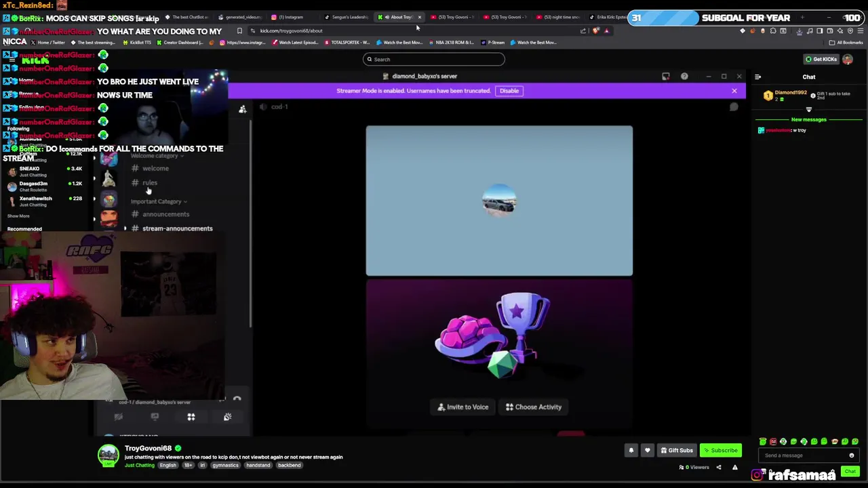The width and height of the screenshot is (868, 488).
Task: Click the Discord soundboard icon
Action: (x=227, y=418)
